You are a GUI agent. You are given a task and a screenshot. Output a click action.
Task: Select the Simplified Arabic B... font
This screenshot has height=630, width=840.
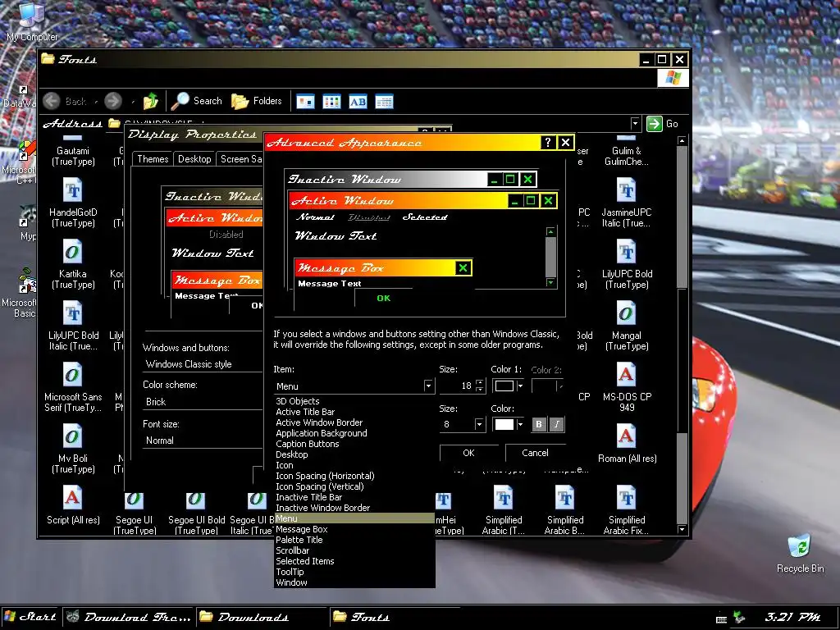click(x=564, y=509)
